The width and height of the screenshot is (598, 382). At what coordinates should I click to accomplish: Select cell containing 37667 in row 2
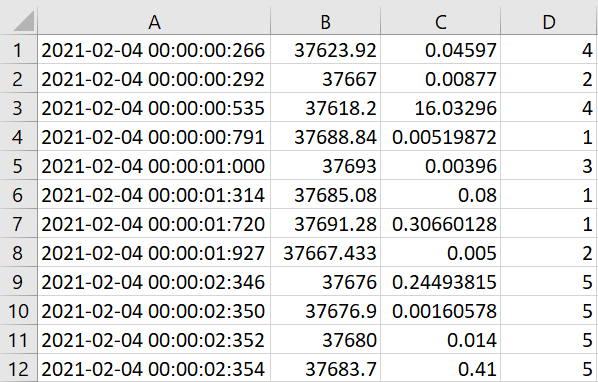325,79
